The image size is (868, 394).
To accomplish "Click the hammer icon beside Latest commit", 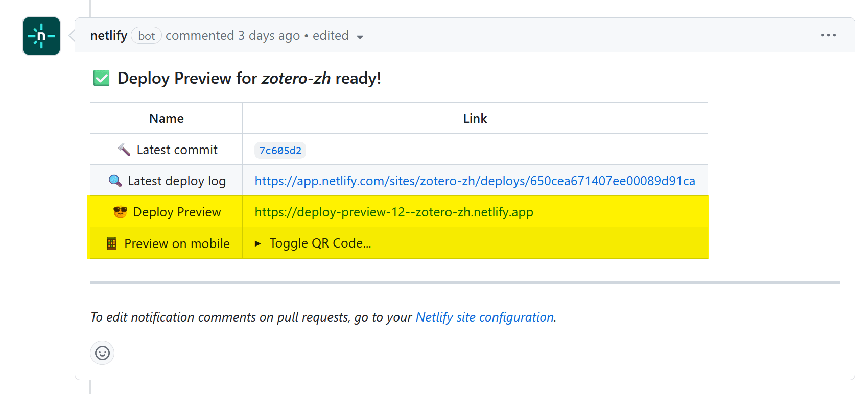I will [x=124, y=150].
